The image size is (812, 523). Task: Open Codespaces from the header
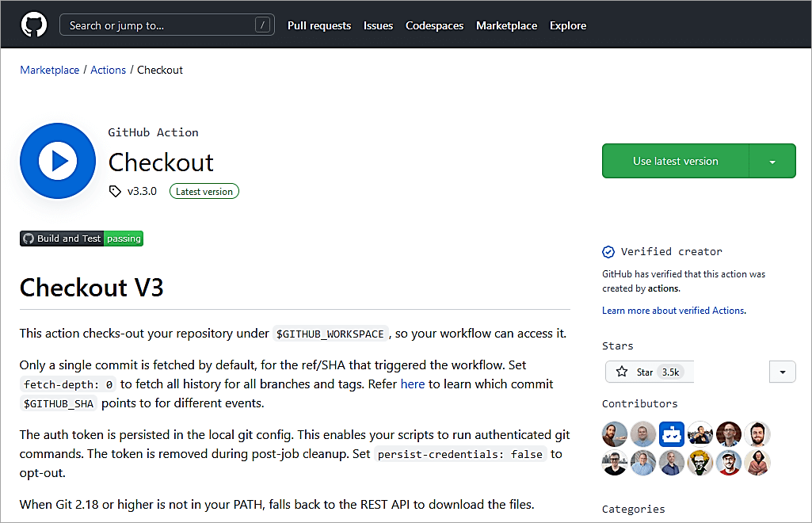(434, 25)
